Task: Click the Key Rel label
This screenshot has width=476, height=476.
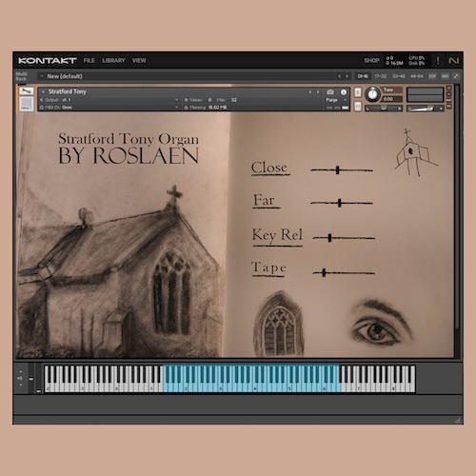Action: pos(277,236)
